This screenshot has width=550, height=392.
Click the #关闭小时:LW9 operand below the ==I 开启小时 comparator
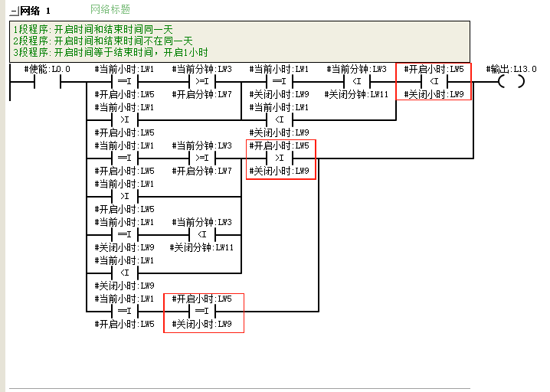[202, 324]
